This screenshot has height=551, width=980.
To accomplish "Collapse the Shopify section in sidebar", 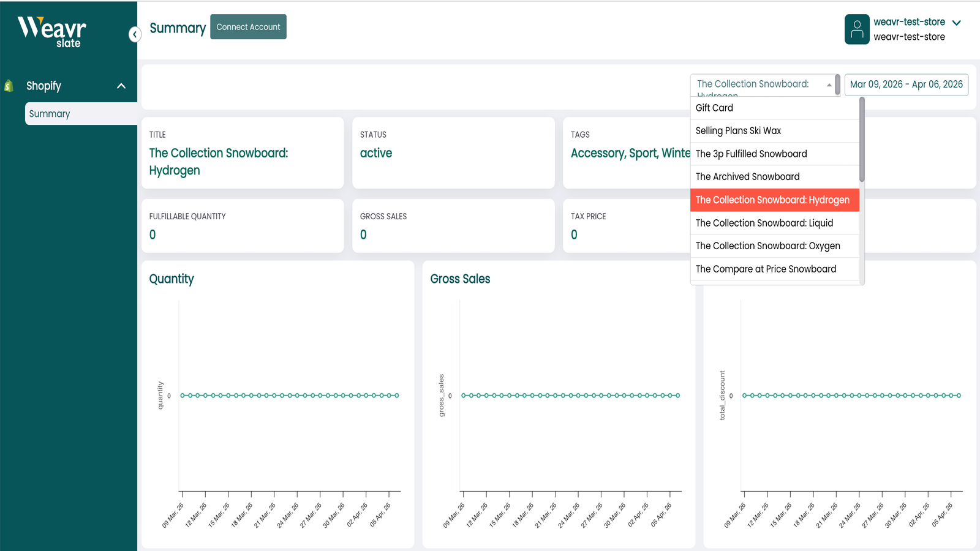I will tap(122, 85).
